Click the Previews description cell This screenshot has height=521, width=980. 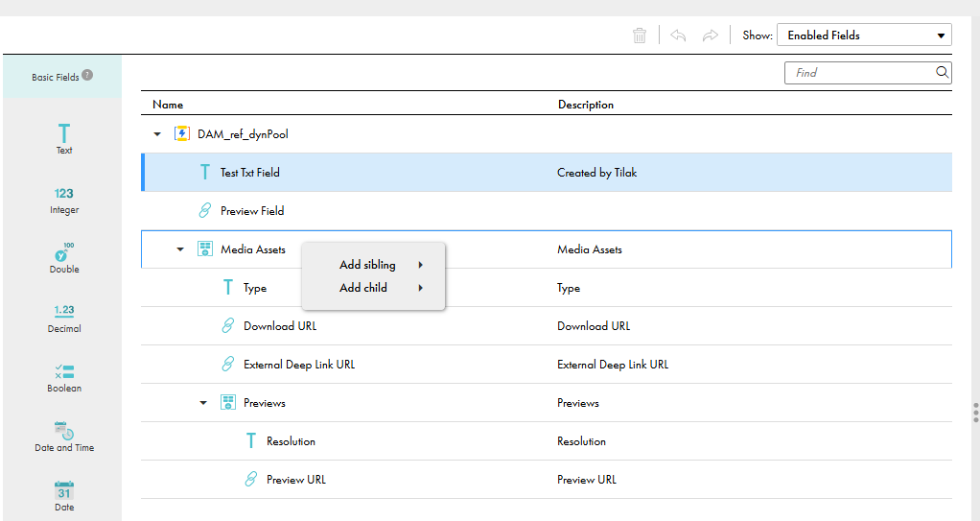[x=578, y=403]
